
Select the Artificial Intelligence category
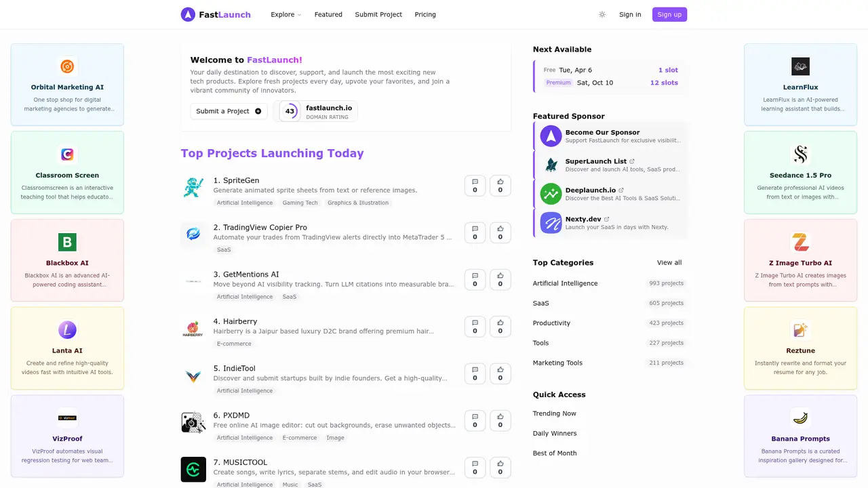point(566,283)
